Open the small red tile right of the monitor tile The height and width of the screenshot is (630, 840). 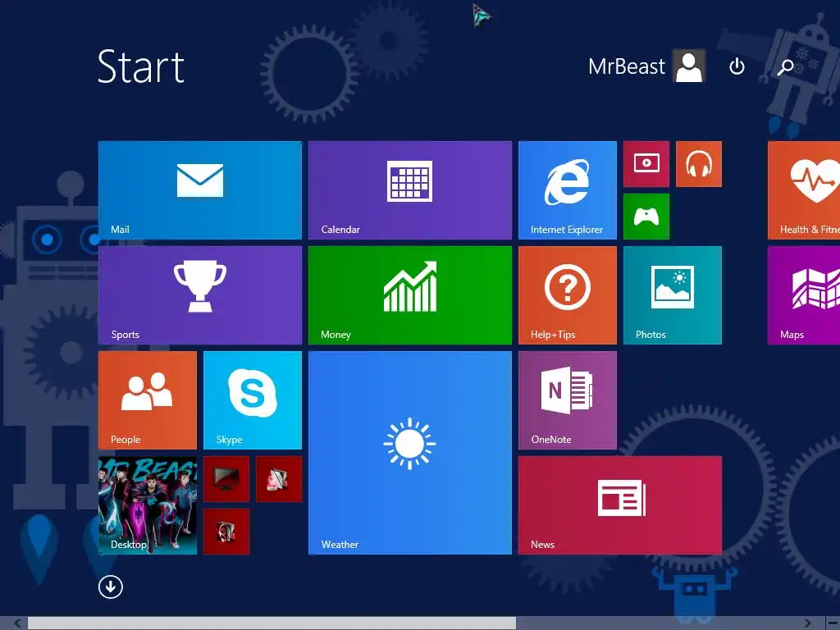pyautogui.click(x=279, y=479)
